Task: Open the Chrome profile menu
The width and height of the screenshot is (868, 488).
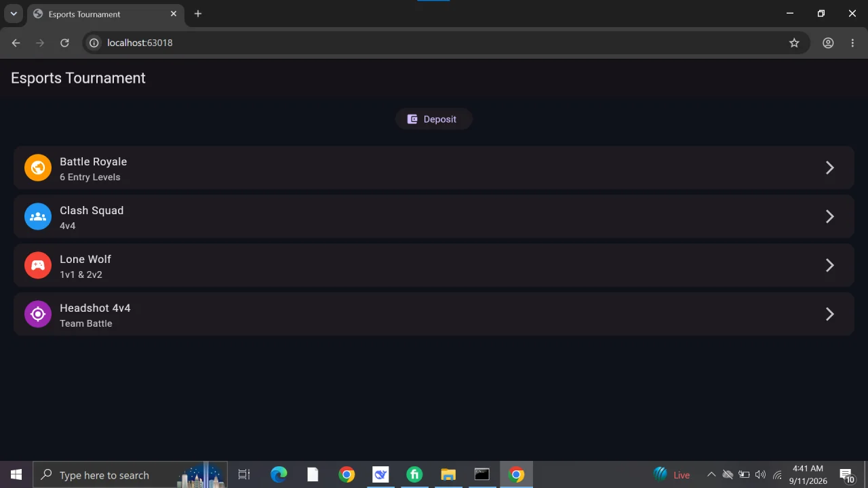Action: pos(828,43)
